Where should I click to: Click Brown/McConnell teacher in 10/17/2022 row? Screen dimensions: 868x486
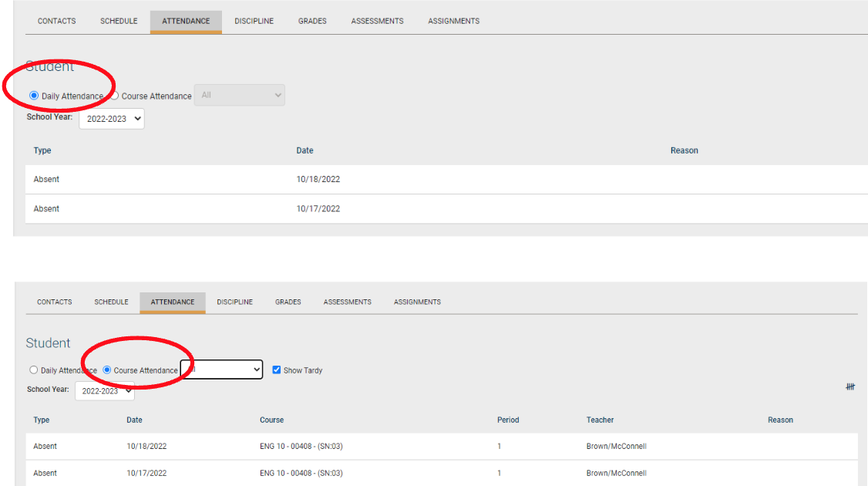[x=616, y=473]
